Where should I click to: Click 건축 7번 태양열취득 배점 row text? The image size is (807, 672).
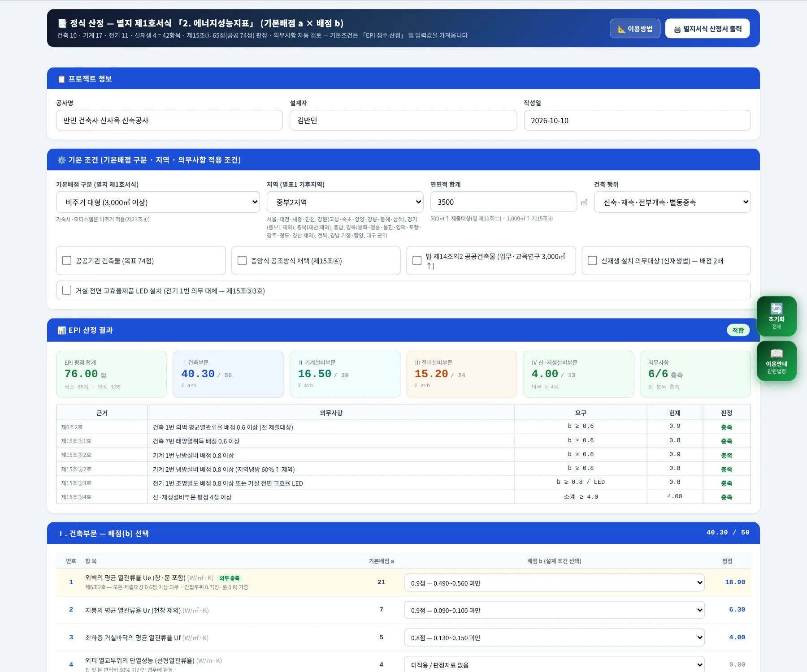tap(196, 441)
